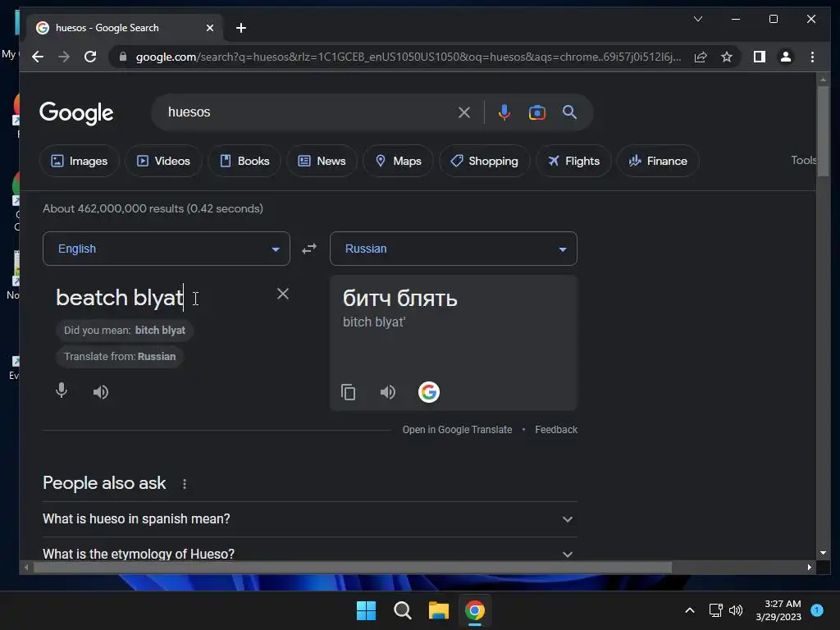Open Chrome three-dot menu
Image resolution: width=840 pixels, height=630 pixels.
click(x=812, y=57)
